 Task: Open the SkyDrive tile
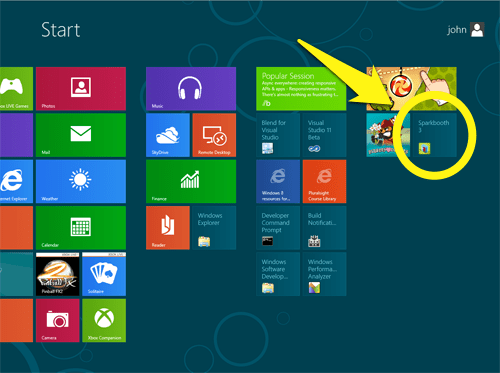[168, 135]
